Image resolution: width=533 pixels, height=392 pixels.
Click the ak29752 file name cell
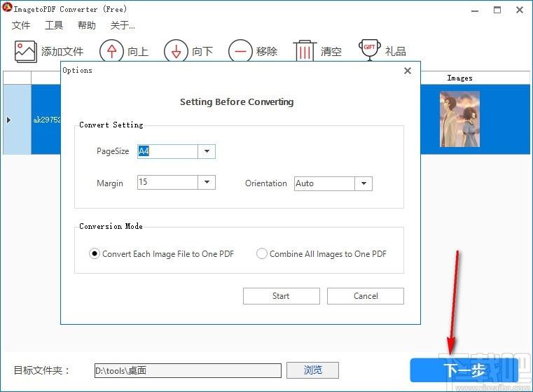(46, 120)
